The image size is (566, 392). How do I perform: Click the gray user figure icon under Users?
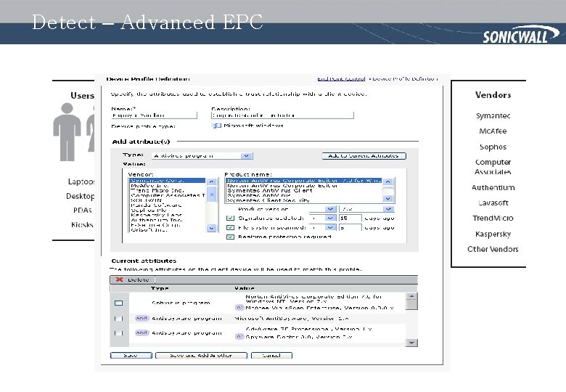tap(67, 131)
